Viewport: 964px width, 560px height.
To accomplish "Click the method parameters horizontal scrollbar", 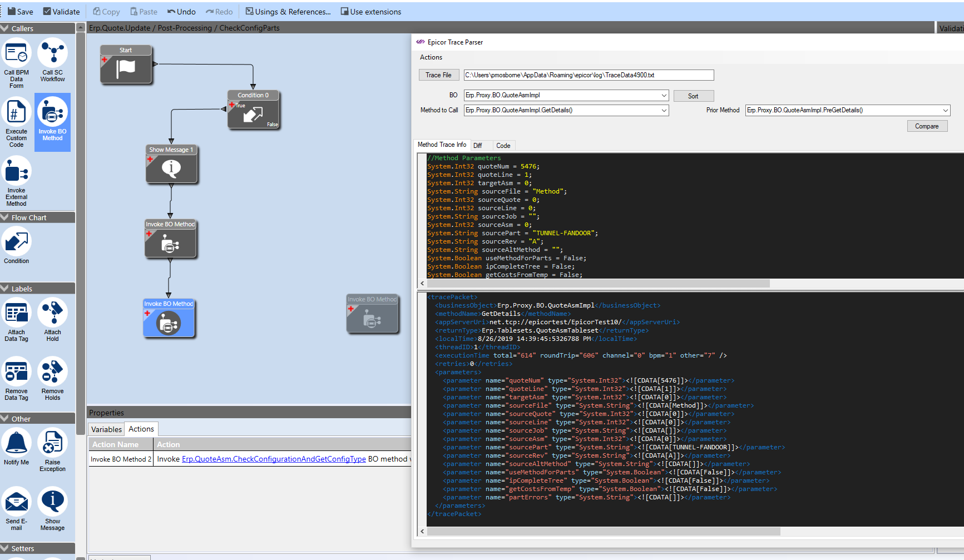I will click(599, 283).
